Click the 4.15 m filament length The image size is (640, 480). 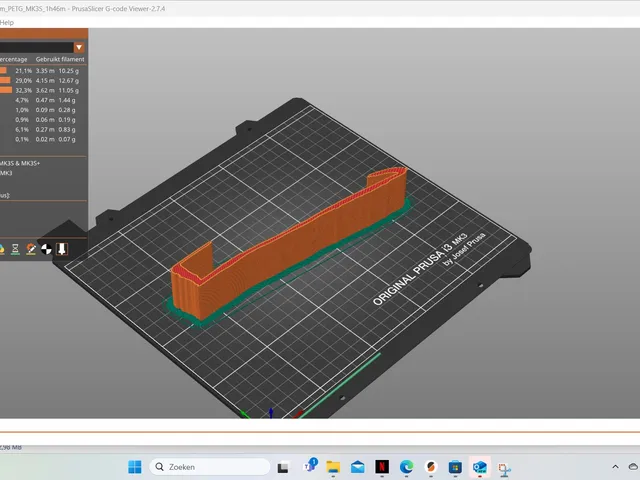[x=45, y=80]
